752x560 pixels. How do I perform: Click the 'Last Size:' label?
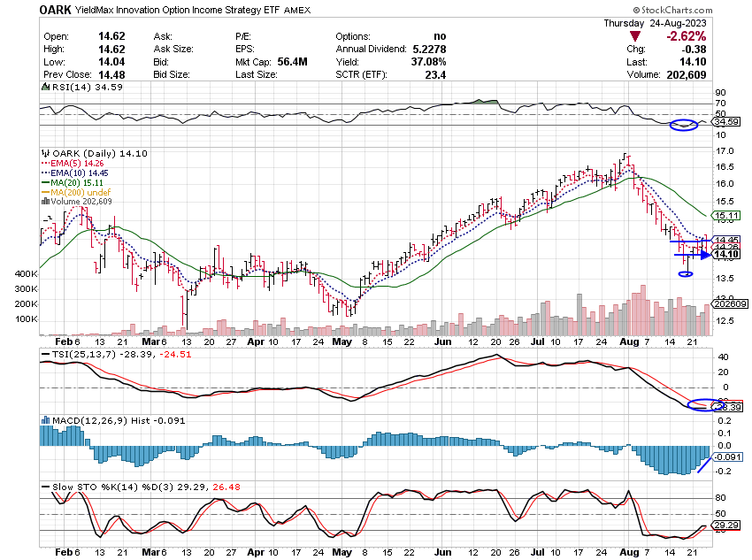(x=256, y=75)
